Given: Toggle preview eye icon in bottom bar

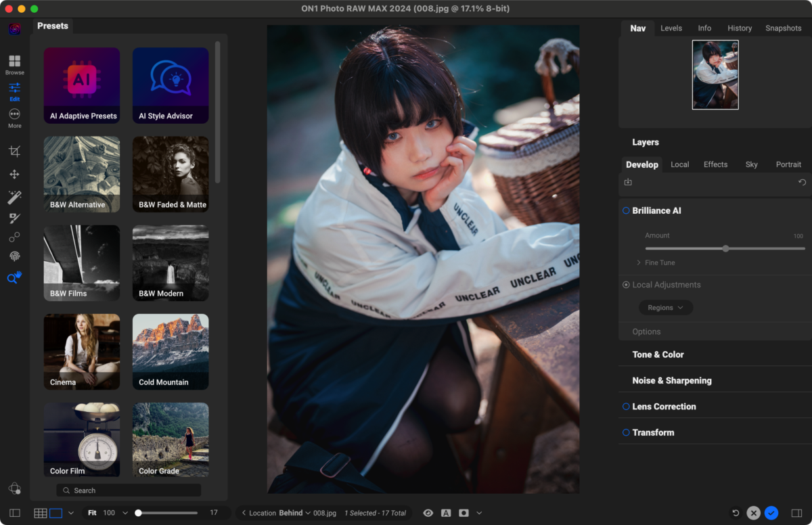Looking at the screenshot, I should [428, 513].
